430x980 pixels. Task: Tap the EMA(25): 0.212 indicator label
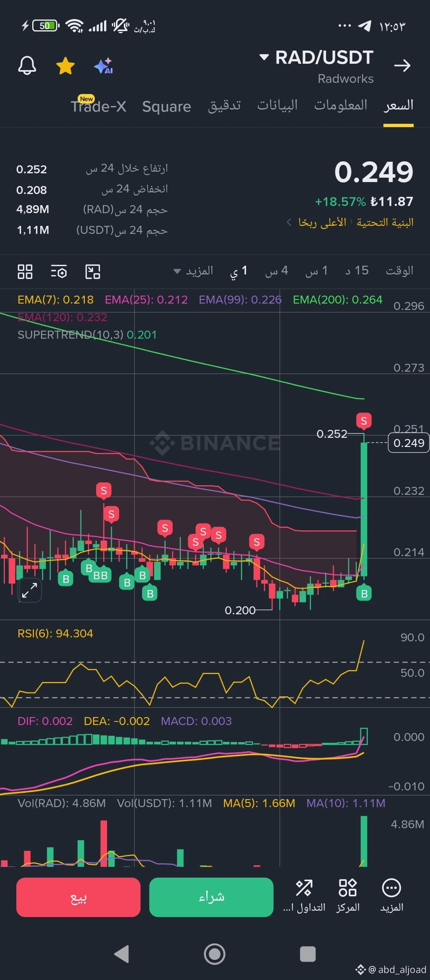[146, 300]
